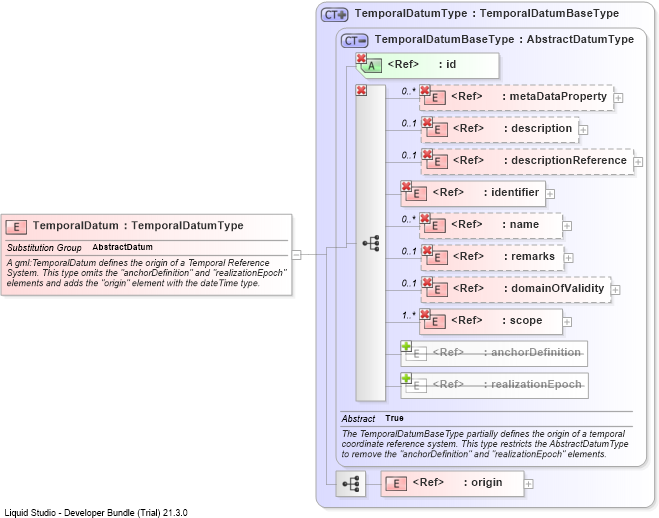Click the gml:TemporalDatum annotation text
659x518 pixels.
pos(146,273)
